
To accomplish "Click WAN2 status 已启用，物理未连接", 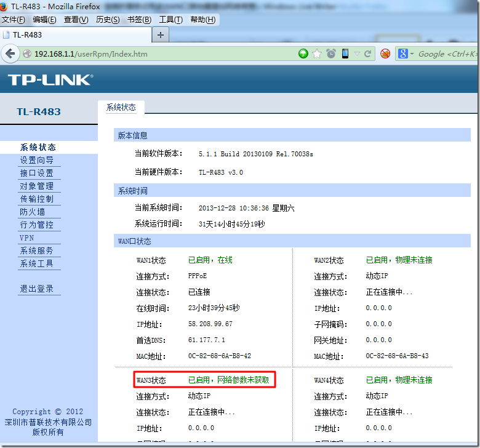I will 399,260.
